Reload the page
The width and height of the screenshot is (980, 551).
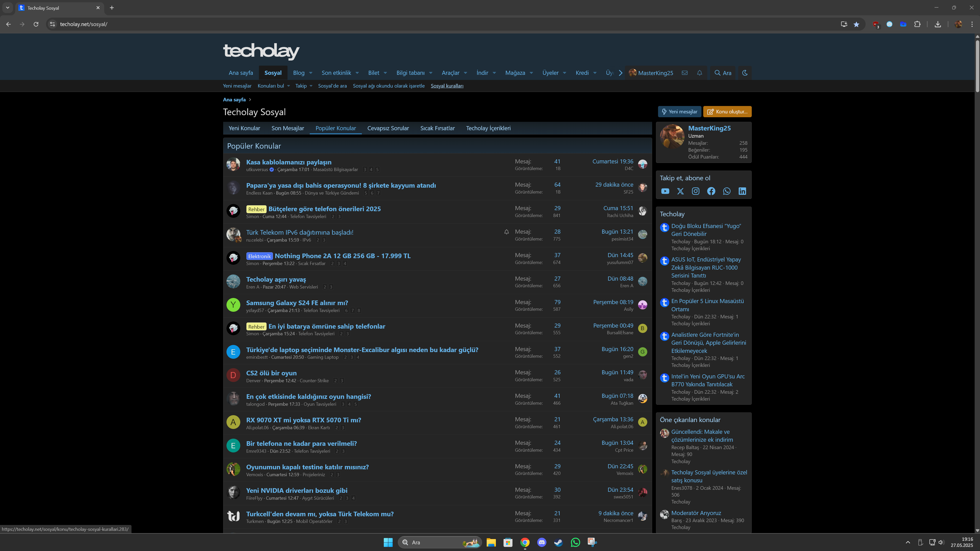36,24
